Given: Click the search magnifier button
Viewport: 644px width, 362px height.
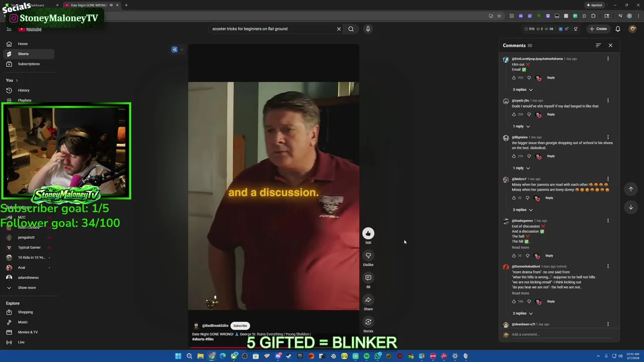Looking at the screenshot, I should (351, 29).
